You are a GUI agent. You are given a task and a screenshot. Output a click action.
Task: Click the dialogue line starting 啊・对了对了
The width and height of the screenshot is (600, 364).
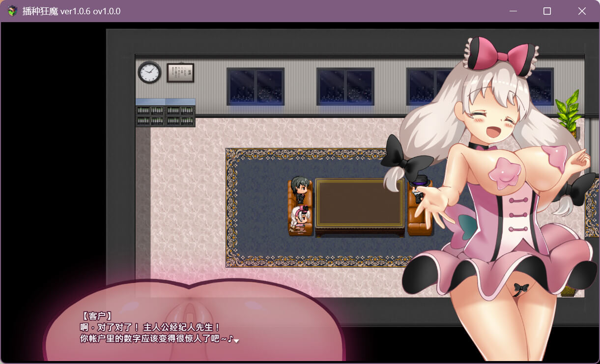pyautogui.click(x=150, y=327)
